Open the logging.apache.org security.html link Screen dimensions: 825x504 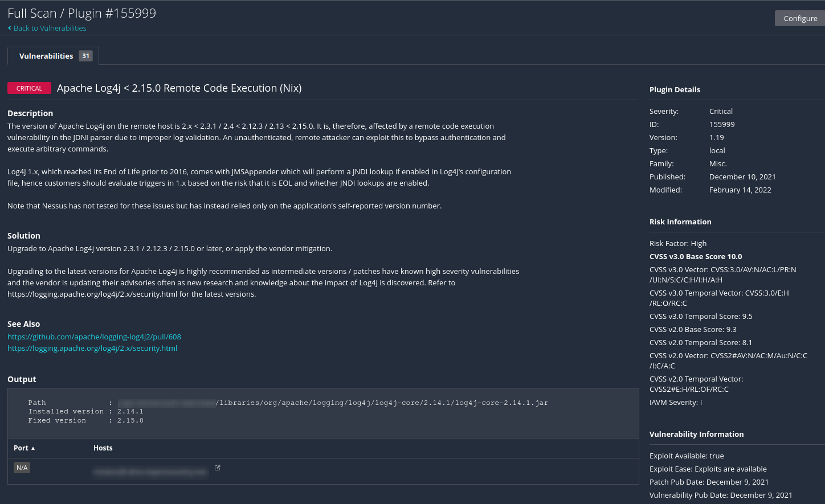pyautogui.click(x=92, y=348)
